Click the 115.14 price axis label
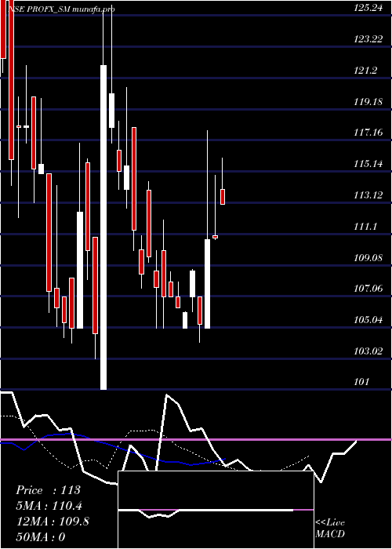 (x=368, y=164)
